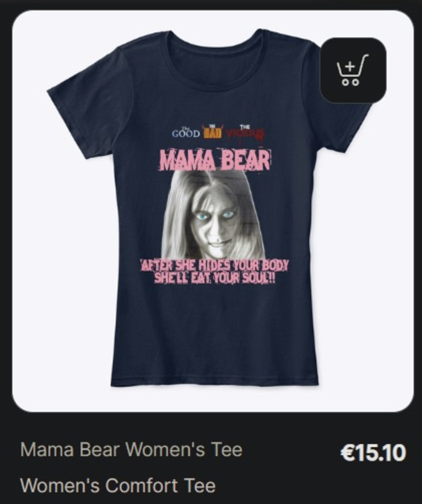The height and width of the screenshot is (504, 422).
Task: Click the woman's face print on the shirt
Action: coord(213,214)
